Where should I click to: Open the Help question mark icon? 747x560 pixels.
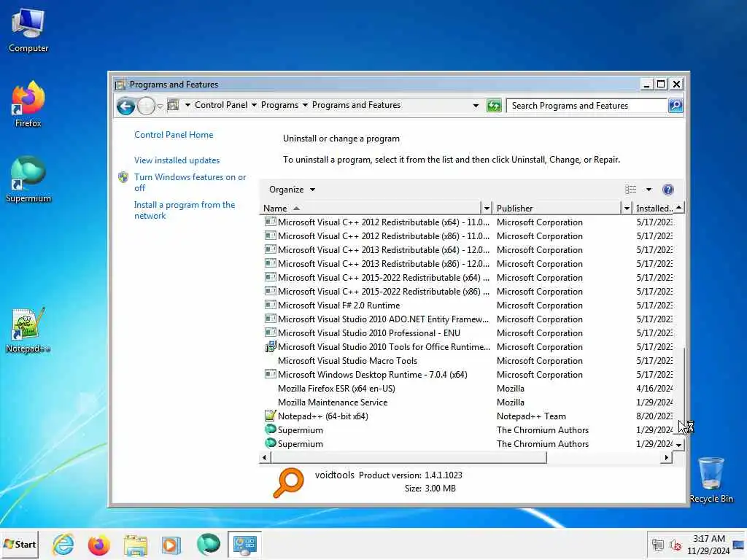(668, 190)
